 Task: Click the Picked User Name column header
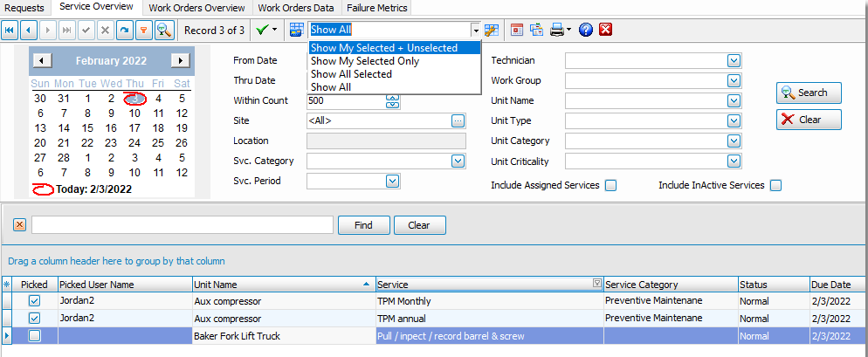pos(125,285)
